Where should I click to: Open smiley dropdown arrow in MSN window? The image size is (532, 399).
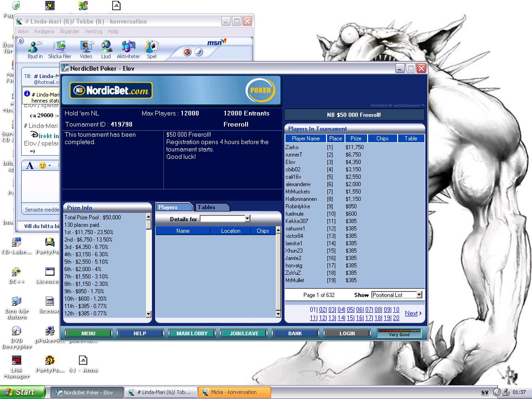point(49,166)
